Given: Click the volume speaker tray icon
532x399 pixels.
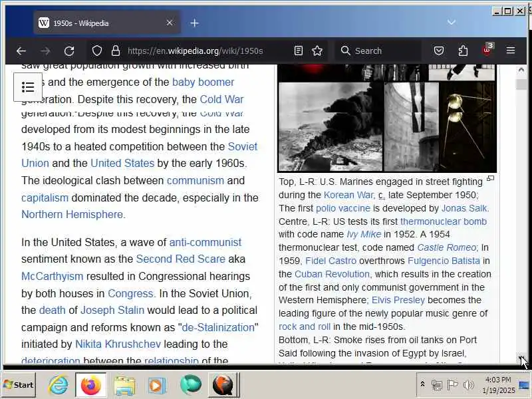Looking at the screenshot, I should click(x=469, y=385).
